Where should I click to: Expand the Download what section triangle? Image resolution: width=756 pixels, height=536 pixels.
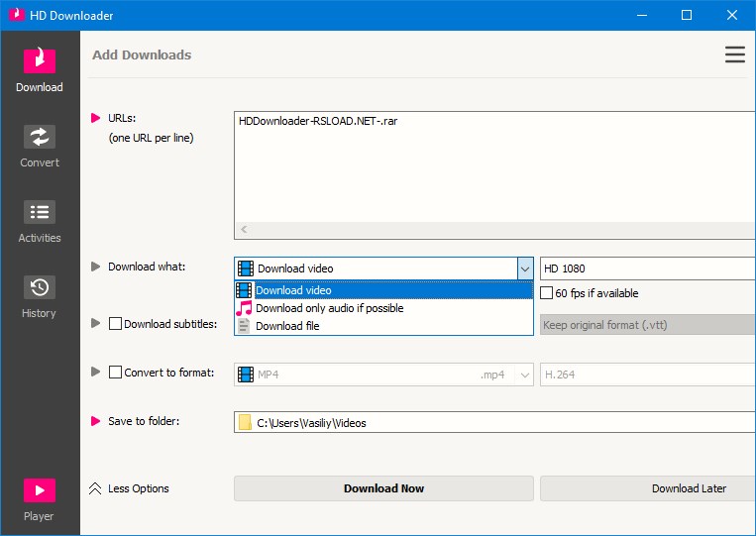pos(96,267)
